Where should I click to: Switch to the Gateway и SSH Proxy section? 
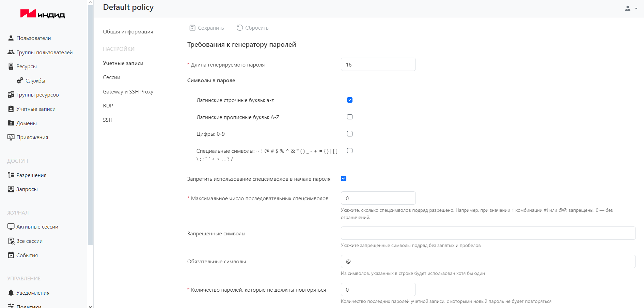click(x=128, y=91)
